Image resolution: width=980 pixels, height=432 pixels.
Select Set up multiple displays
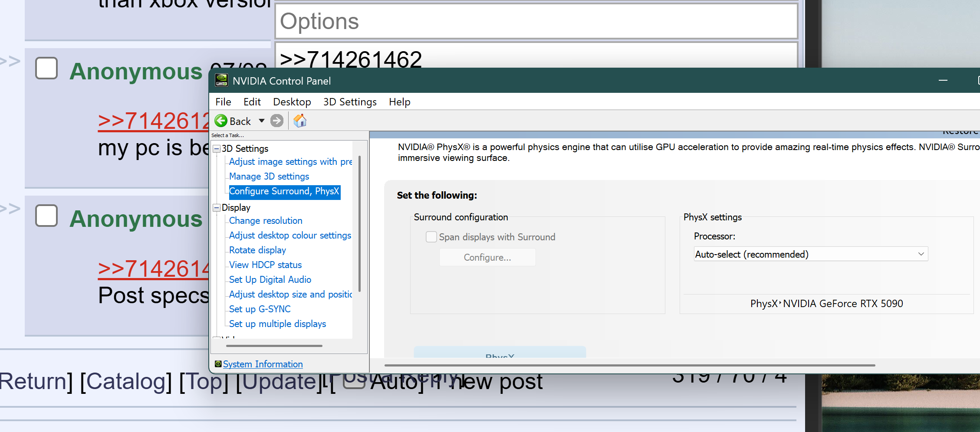pos(277,324)
